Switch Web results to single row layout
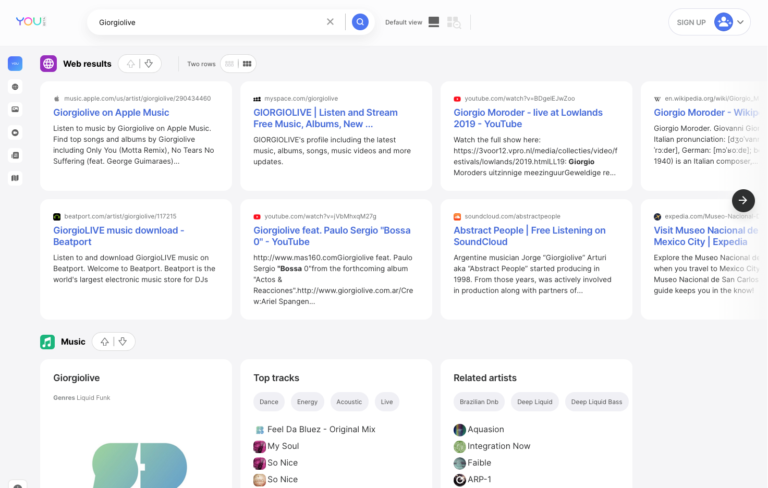The height and width of the screenshot is (488, 768). [x=229, y=64]
